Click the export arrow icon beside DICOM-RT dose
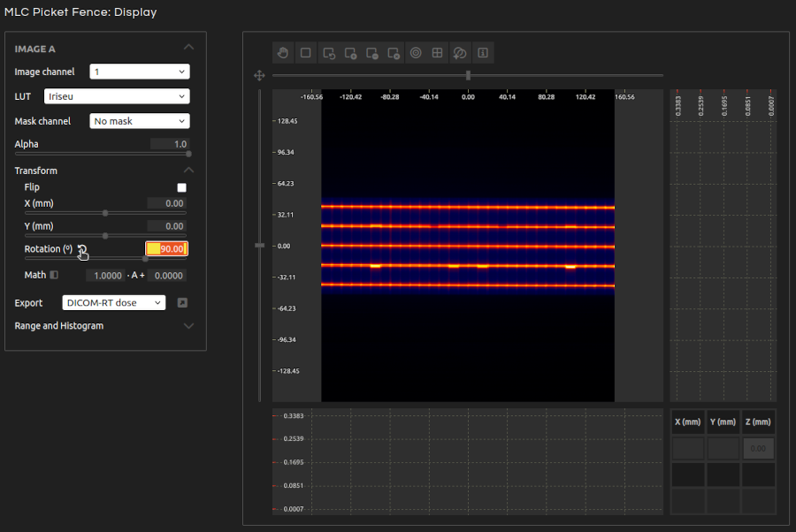The width and height of the screenshot is (796, 532). pyautogui.click(x=182, y=303)
